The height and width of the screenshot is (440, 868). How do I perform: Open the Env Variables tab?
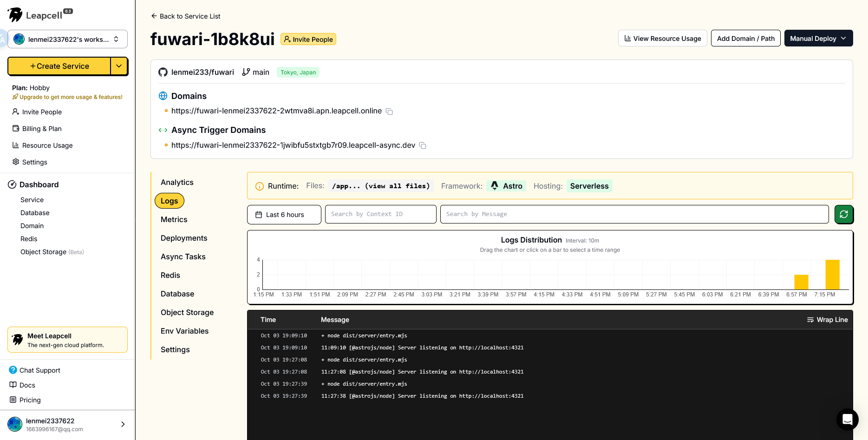184,331
